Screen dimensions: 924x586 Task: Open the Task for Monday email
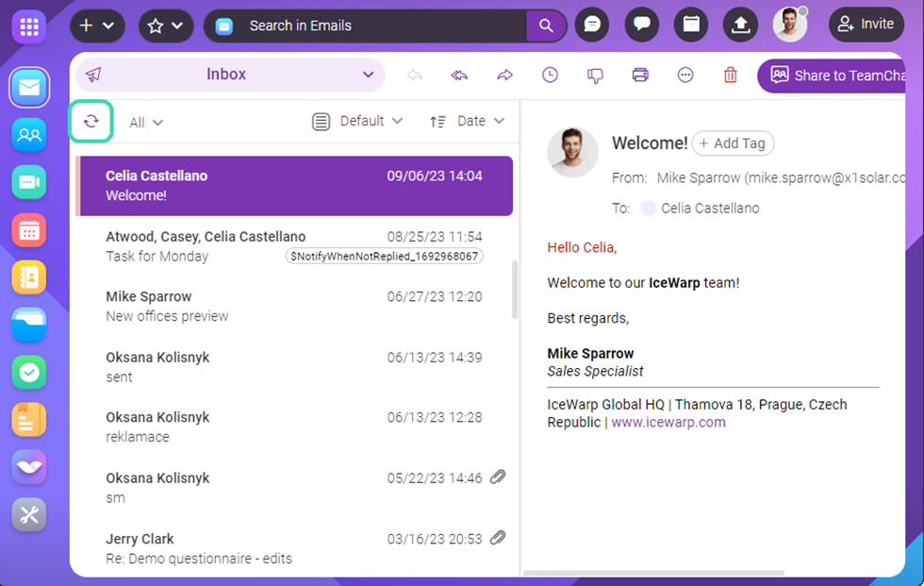pos(294,246)
